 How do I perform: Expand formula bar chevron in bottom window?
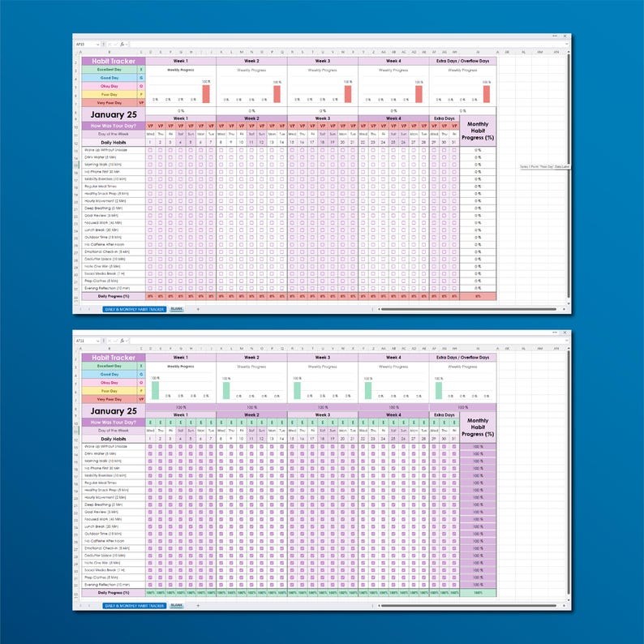click(567, 341)
